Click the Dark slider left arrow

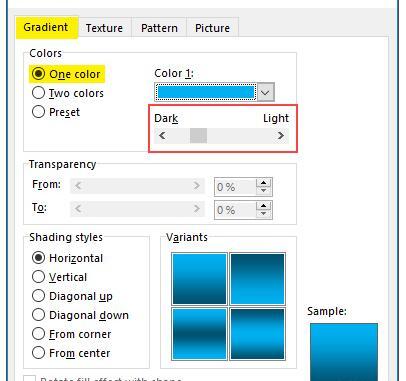[162, 136]
